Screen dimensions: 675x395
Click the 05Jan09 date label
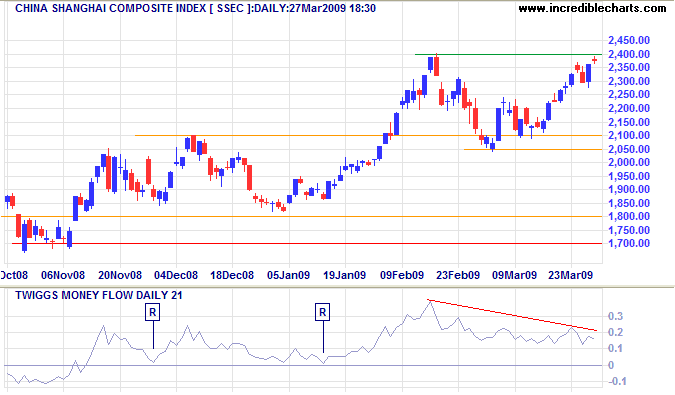tap(288, 275)
